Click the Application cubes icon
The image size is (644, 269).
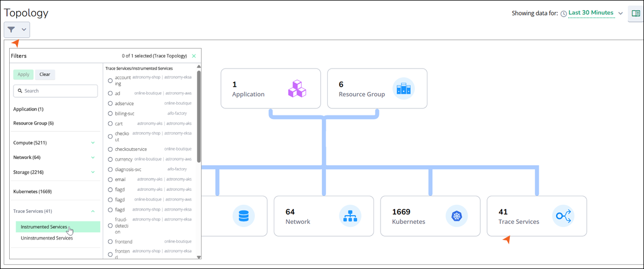296,88
